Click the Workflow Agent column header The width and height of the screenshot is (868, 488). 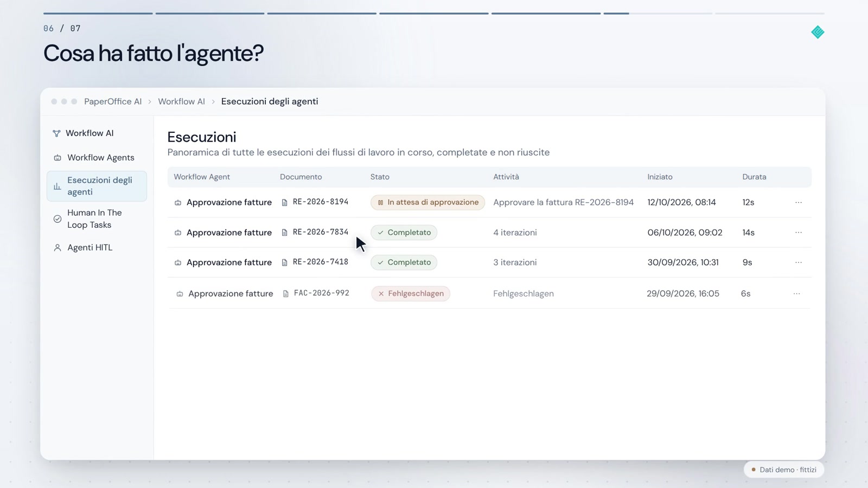coord(202,177)
